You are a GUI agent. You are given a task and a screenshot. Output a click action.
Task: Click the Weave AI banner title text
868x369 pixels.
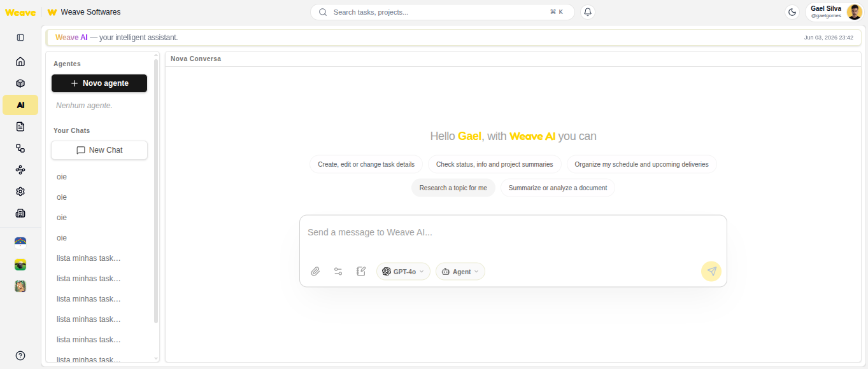coord(71,38)
